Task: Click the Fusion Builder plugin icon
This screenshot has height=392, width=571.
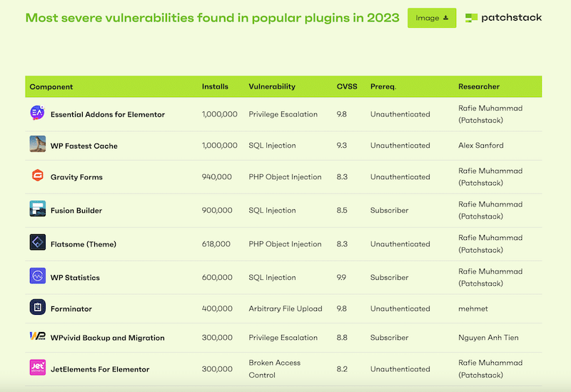Action: point(38,208)
